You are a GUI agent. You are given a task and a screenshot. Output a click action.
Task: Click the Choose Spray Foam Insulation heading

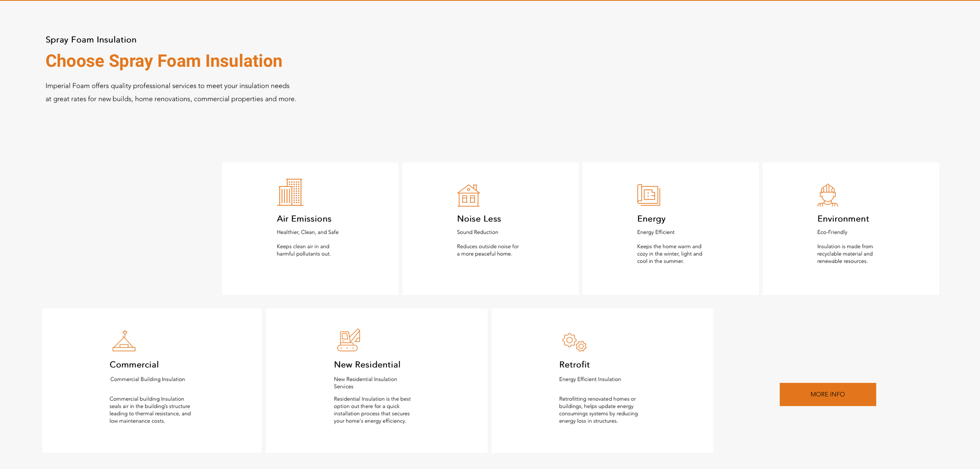pyautogui.click(x=163, y=61)
